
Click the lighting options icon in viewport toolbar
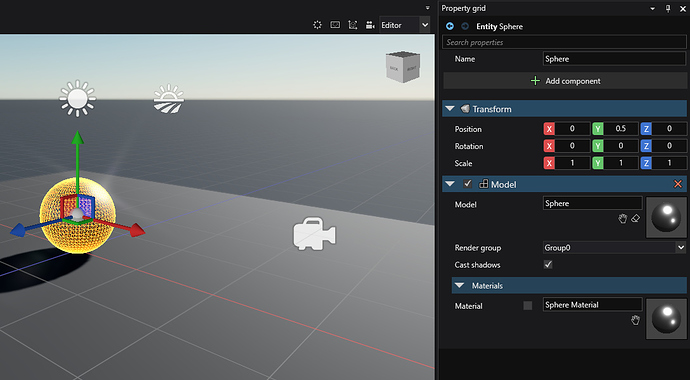(x=317, y=25)
